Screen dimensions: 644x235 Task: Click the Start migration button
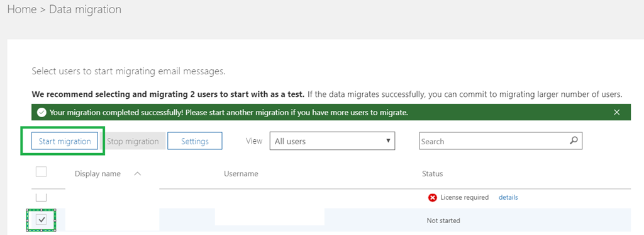point(65,141)
